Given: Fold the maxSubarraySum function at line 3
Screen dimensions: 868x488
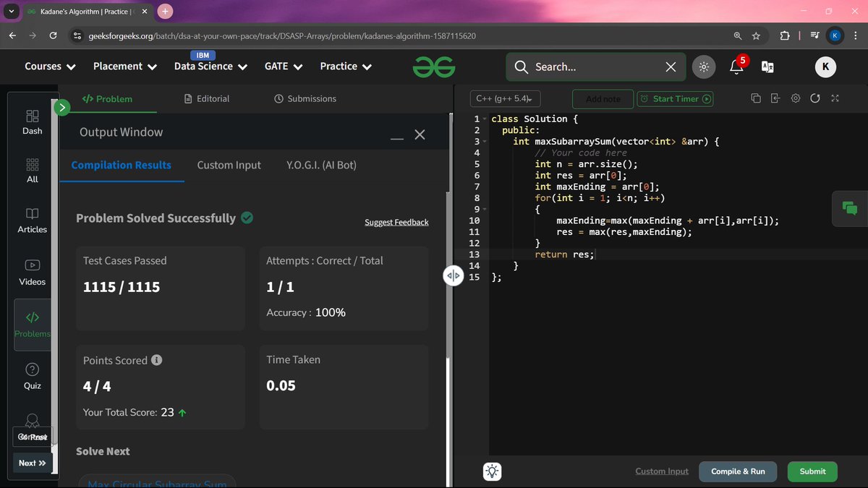Looking at the screenshot, I should click(485, 142).
